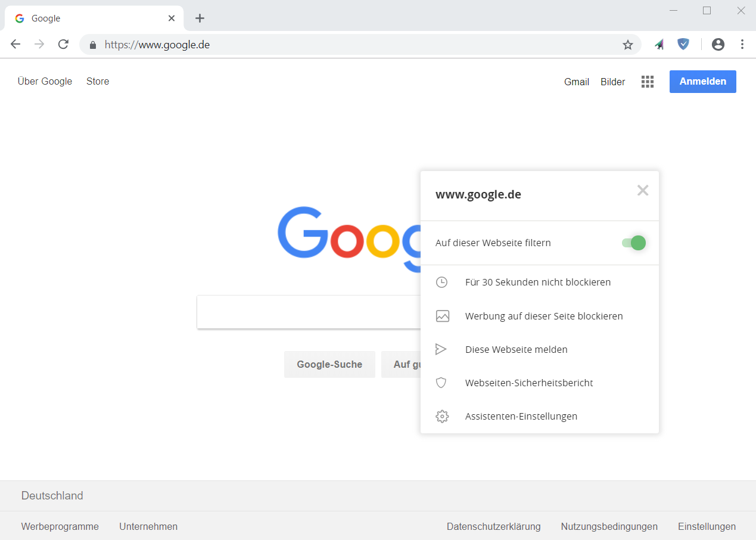Maximize the Chrome window
This screenshot has height=540, width=756.
(707, 10)
